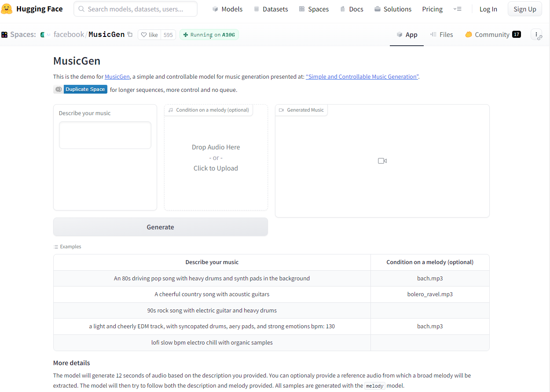Switch to the Files tab

(441, 34)
